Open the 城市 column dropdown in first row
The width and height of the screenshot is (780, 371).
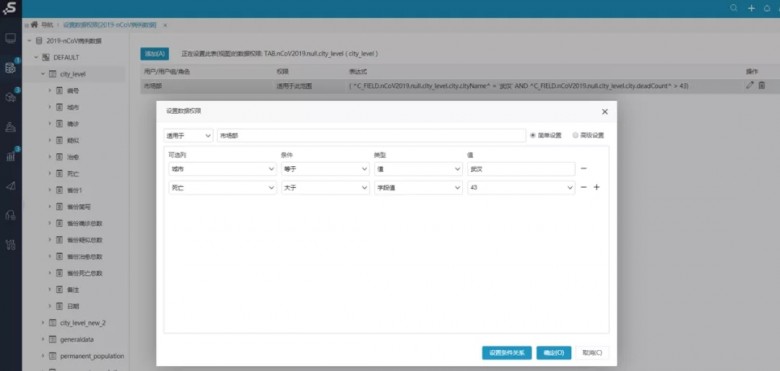click(222, 169)
